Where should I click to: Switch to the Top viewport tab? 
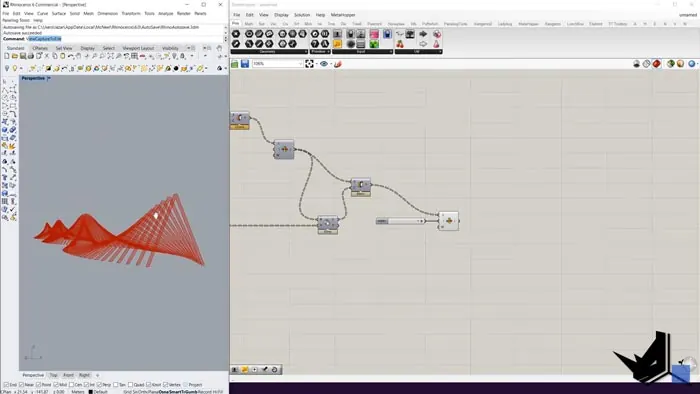click(53, 375)
